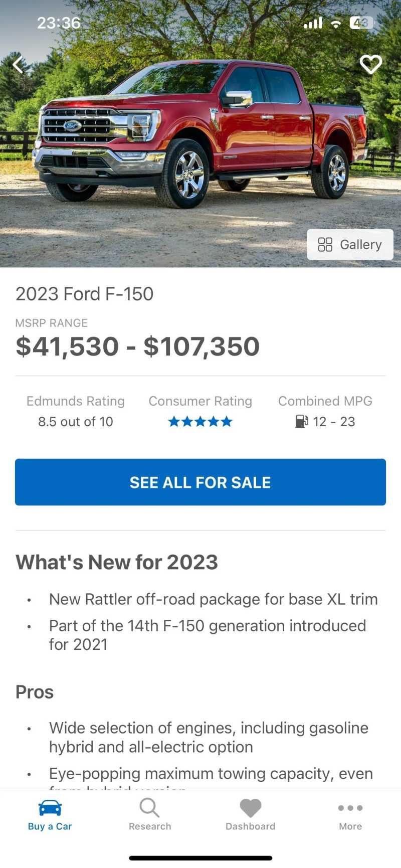Viewport: 401px width, 868px height.
Task: Favorite this truck with the heart icon
Action: 371,64
